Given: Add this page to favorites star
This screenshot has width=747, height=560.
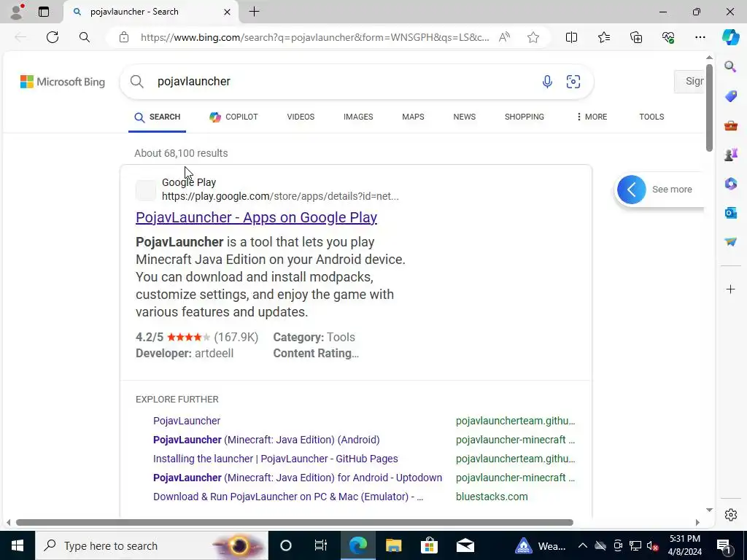Looking at the screenshot, I should pos(533,37).
